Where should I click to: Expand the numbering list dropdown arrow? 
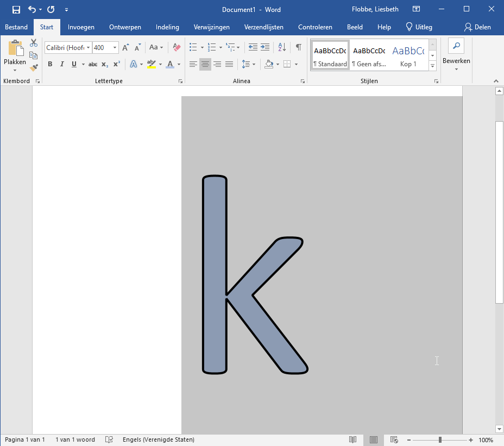click(221, 48)
